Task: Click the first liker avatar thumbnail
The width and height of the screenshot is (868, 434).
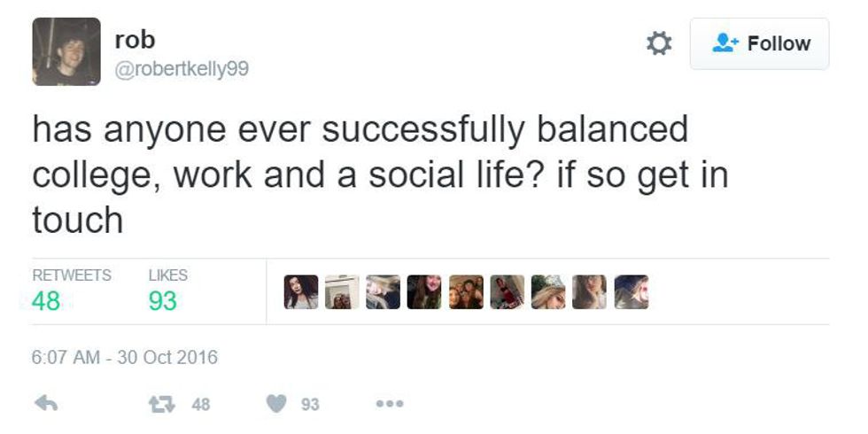Action: pyautogui.click(x=301, y=292)
